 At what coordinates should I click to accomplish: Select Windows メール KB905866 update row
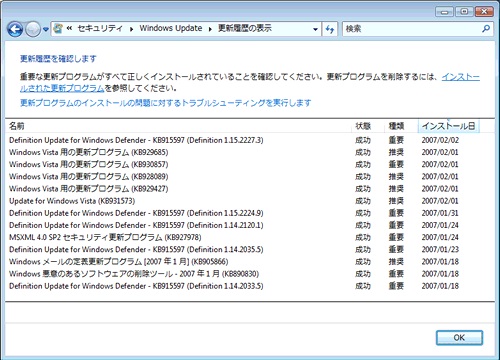click(250, 262)
